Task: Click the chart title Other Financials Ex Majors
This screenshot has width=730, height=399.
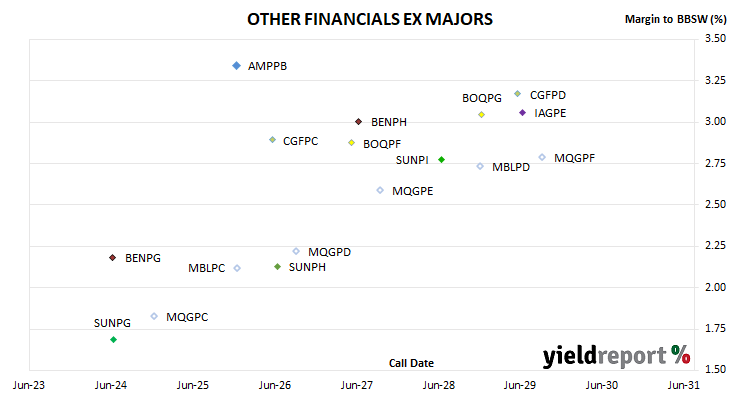Action: (370, 19)
